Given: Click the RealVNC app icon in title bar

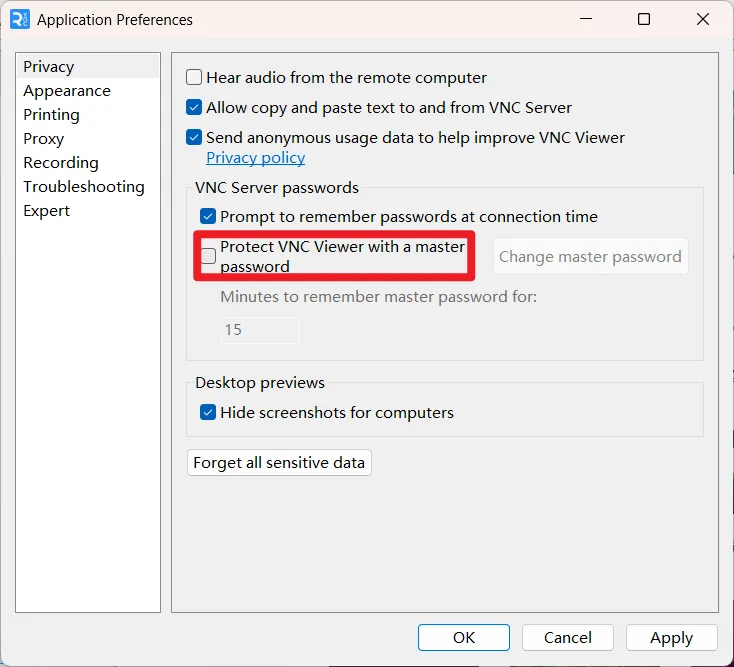Looking at the screenshot, I should pyautogui.click(x=20, y=20).
